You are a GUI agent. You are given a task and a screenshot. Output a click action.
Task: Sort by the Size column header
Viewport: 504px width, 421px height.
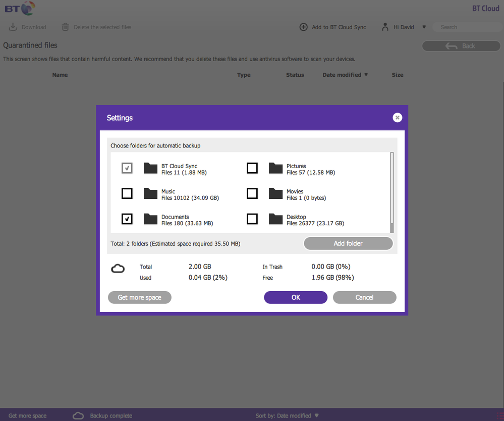click(x=397, y=75)
